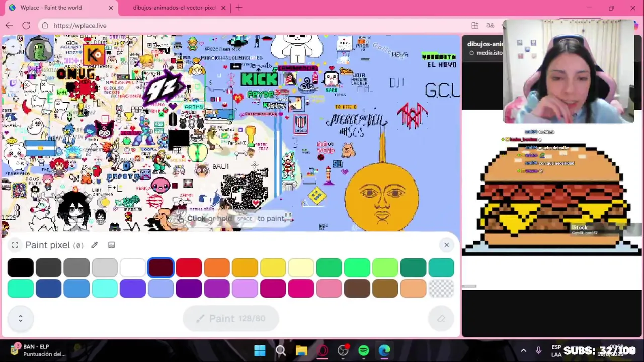
Task: Open File Explorer from taskbar
Action: pyautogui.click(x=301, y=350)
